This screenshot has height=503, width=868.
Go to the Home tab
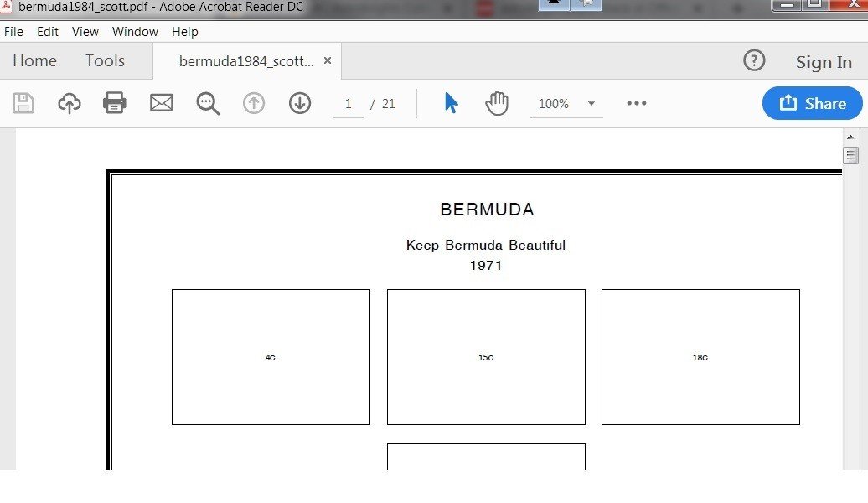pyautogui.click(x=34, y=60)
